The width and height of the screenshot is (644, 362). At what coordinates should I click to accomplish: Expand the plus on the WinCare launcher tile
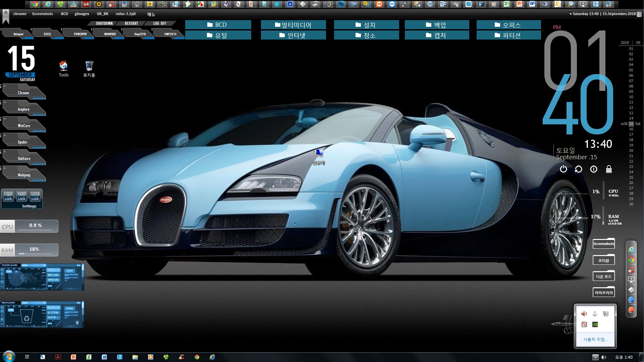(5, 119)
